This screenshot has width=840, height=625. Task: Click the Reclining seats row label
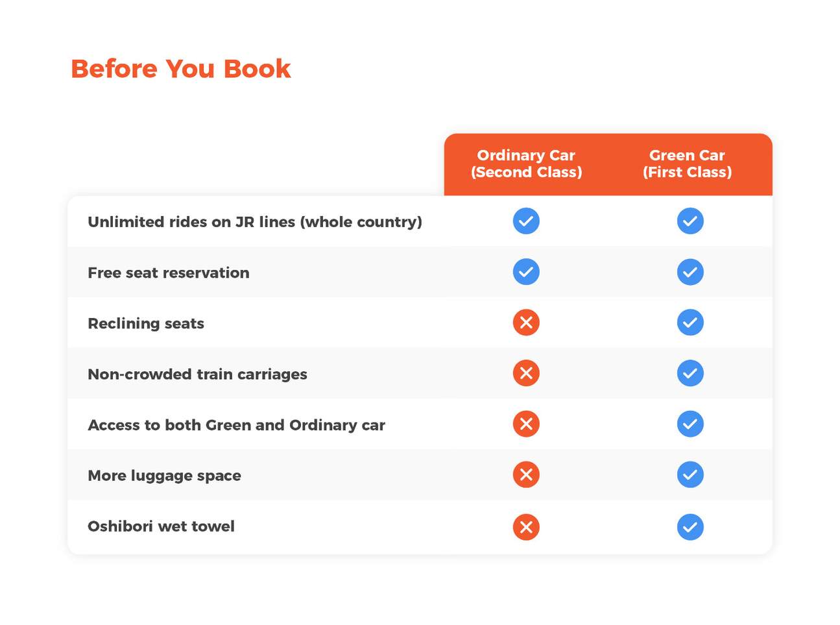[x=146, y=323]
